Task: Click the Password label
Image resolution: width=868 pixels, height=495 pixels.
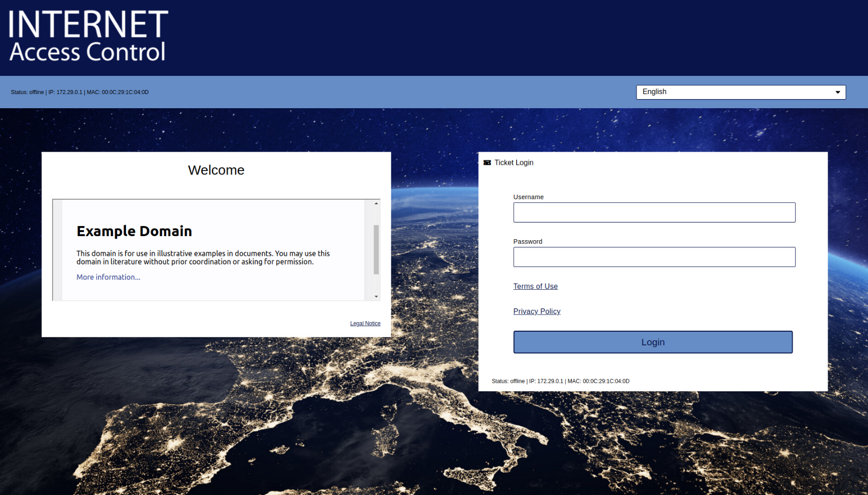Action: coord(528,242)
